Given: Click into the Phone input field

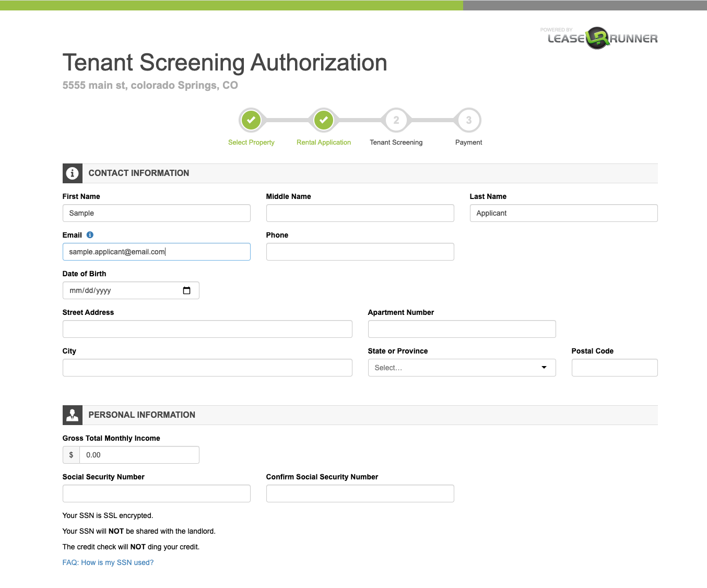Looking at the screenshot, I should tap(360, 252).
